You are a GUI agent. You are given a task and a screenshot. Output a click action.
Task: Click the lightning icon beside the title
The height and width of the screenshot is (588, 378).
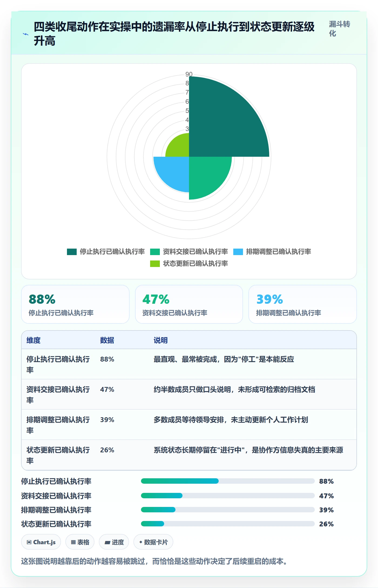[26, 34]
